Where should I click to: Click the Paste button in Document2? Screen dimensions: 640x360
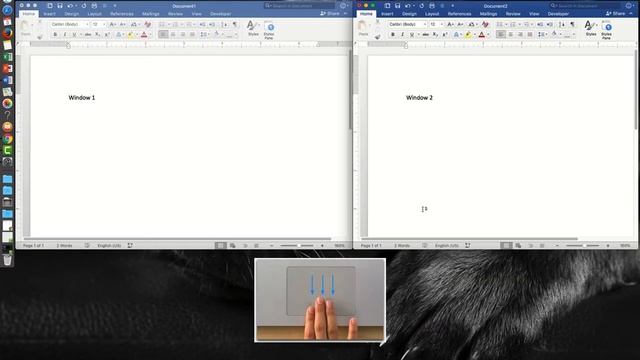tap(363, 29)
